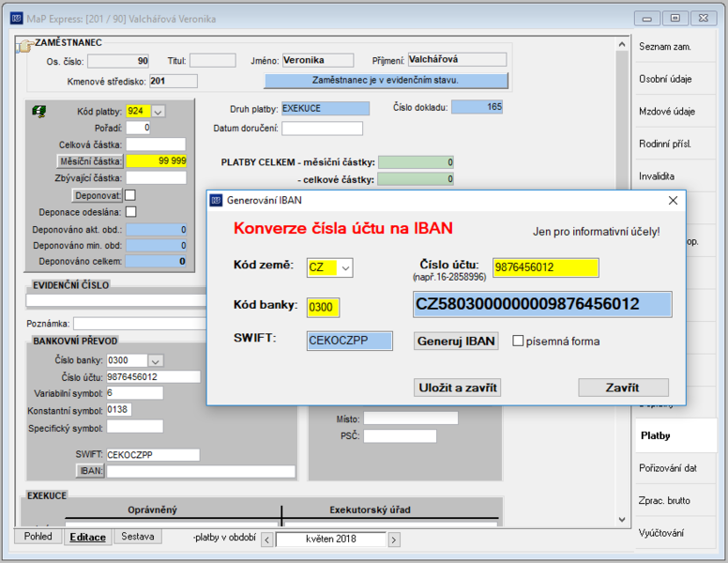Click the Celková částka input field
Viewport: 728px width, 563px height.
[x=156, y=145]
